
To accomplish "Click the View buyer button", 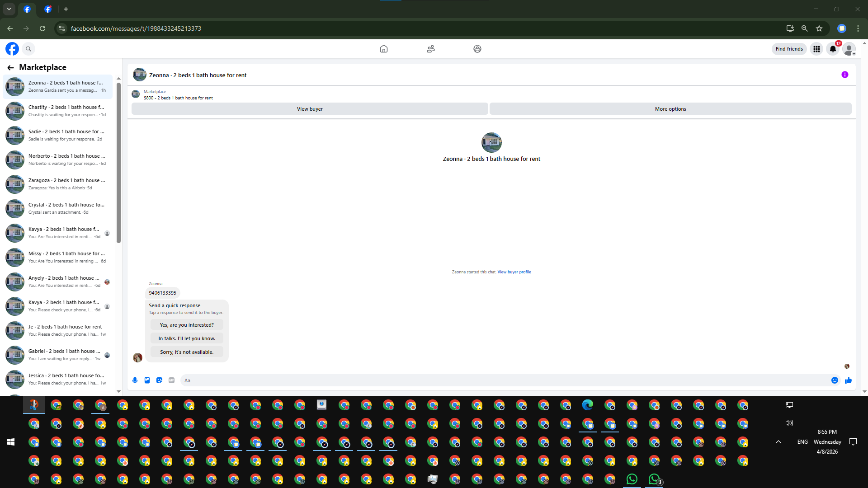I will [x=310, y=109].
